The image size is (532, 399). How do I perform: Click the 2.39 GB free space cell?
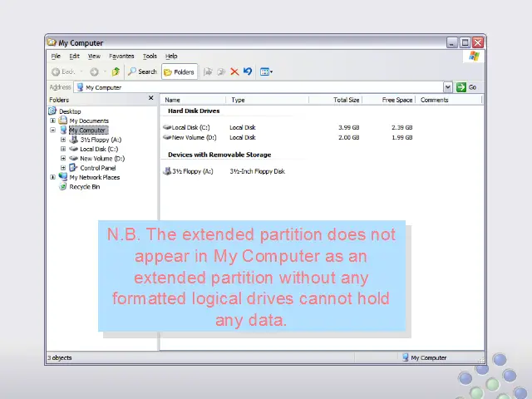[x=402, y=127]
